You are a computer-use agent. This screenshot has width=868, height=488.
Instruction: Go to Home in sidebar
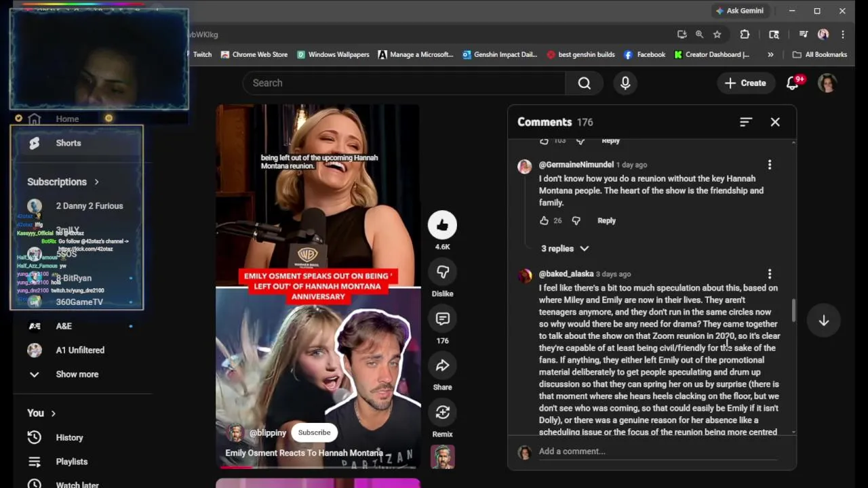[67, 119]
